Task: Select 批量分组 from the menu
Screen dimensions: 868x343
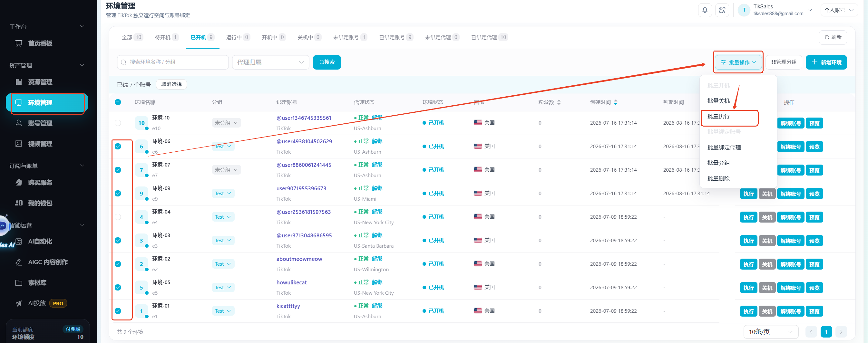Action: click(x=718, y=163)
